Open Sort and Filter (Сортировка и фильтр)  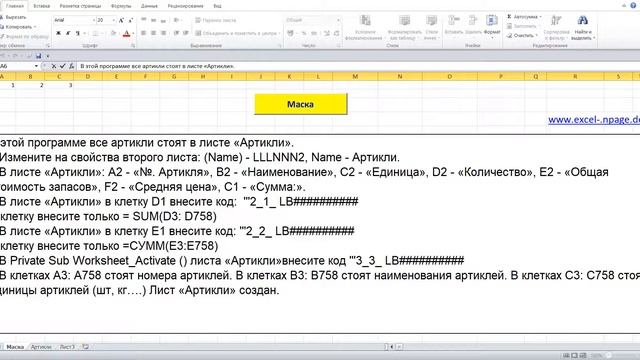[x=556, y=27]
